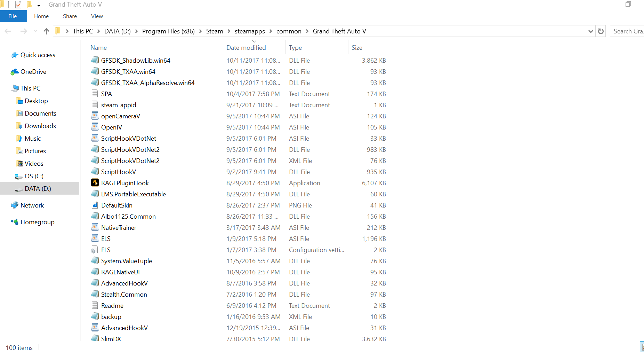644x352 pixels.
Task: Select This PC in the navigation pane
Action: click(30, 88)
